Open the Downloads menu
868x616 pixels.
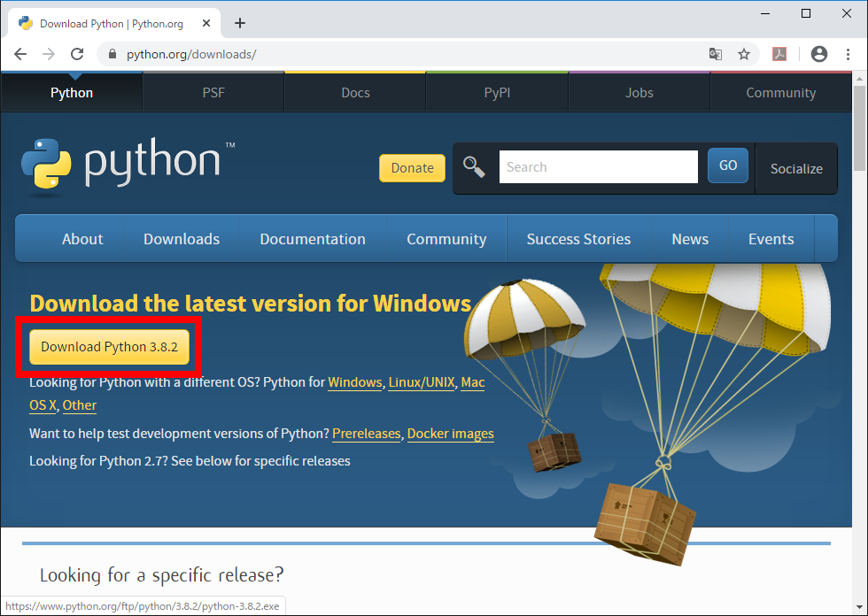point(182,239)
